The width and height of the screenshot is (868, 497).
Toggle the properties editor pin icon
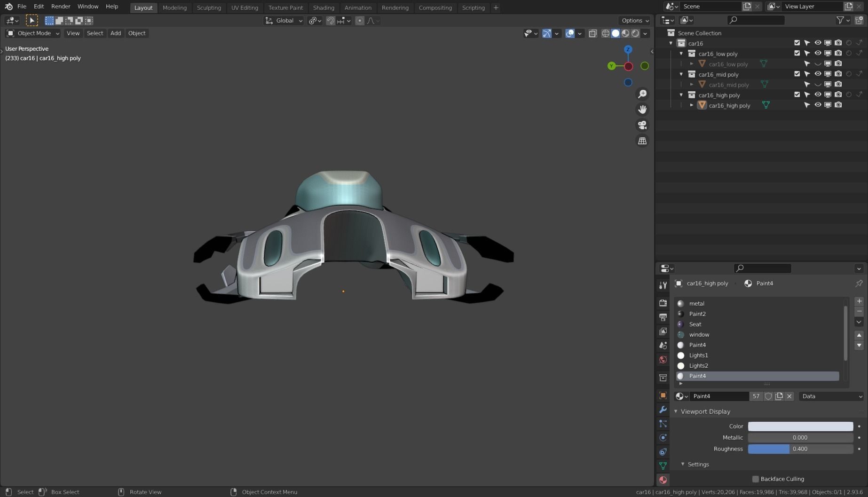click(859, 283)
